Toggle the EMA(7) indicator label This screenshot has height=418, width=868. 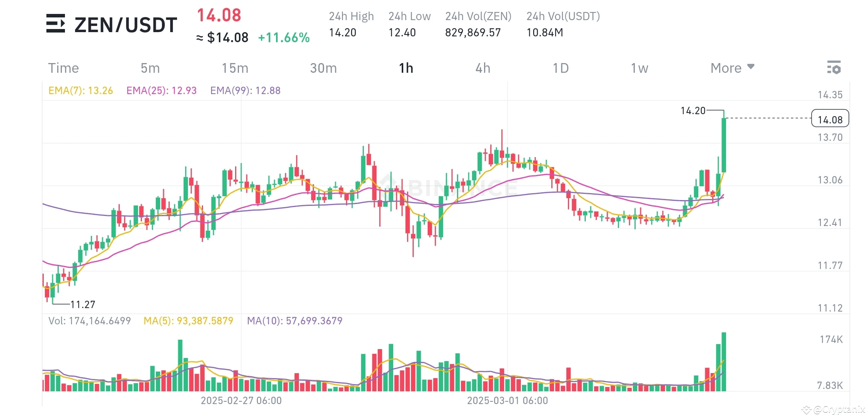pyautogui.click(x=80, y=90)
